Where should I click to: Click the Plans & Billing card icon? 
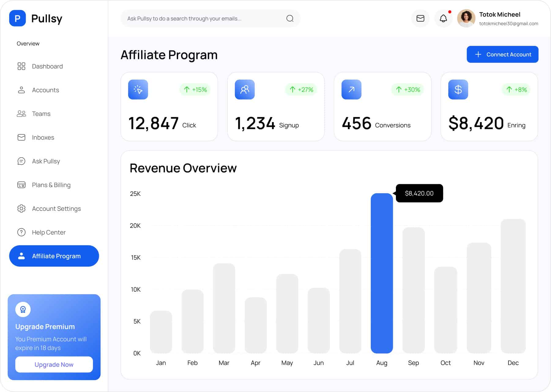click(x=21, y=185)
